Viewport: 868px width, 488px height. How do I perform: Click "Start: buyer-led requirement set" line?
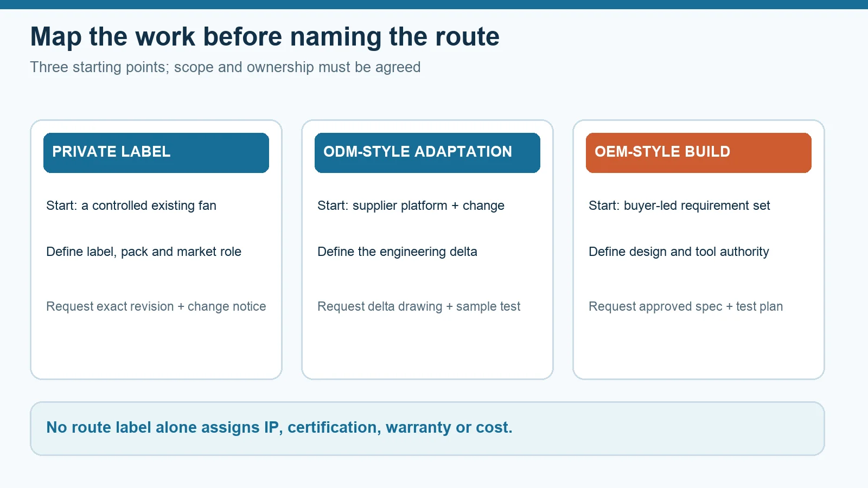tap(679, 206)
